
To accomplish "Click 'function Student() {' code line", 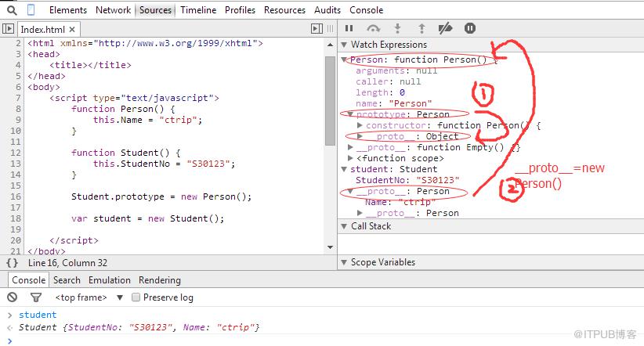I will 126,153.
